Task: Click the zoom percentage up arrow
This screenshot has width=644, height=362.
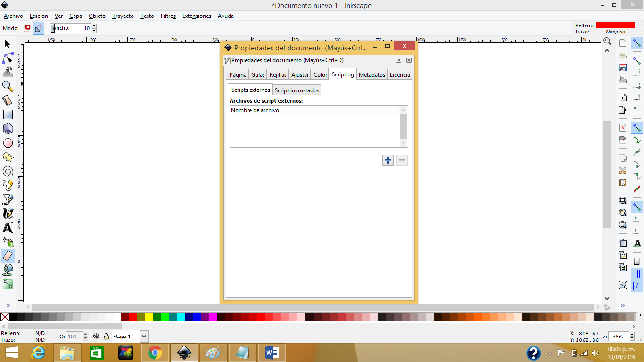Action: (x=632, y=334)
